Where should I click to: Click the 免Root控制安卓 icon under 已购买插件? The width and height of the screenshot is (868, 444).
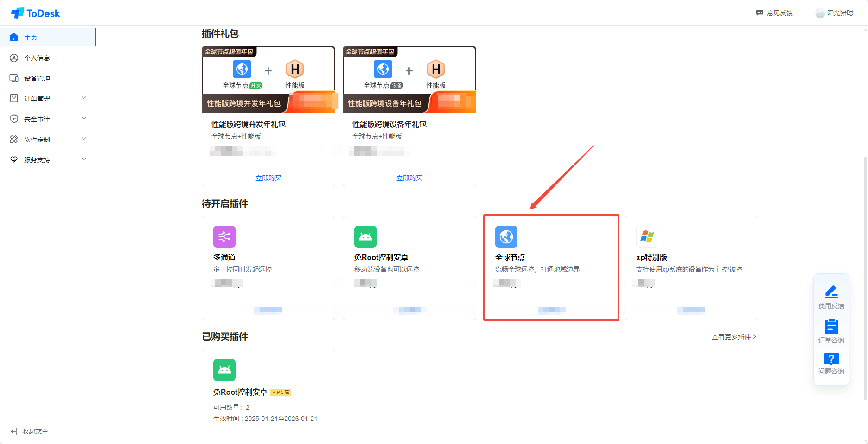pyautogui.click(x=224, y=370)
